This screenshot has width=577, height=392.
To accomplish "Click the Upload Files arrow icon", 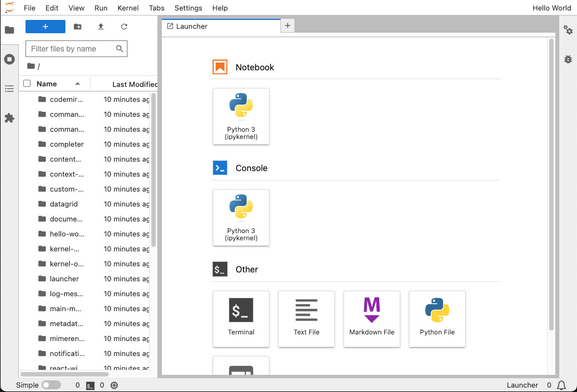I will tap(101, 27).
